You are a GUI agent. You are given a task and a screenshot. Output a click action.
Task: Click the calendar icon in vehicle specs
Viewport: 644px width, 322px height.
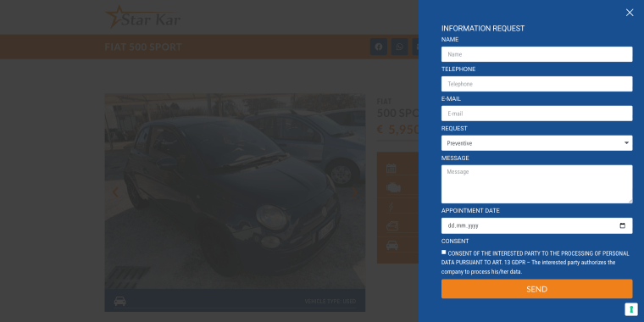coord(391,168)
